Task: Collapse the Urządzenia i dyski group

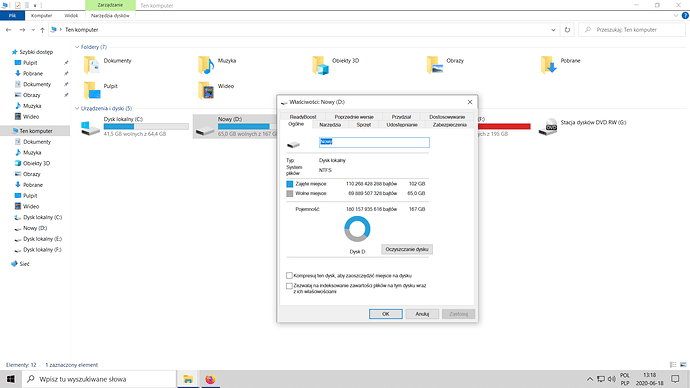Action: pyautogui.click(x=77, y=108)
